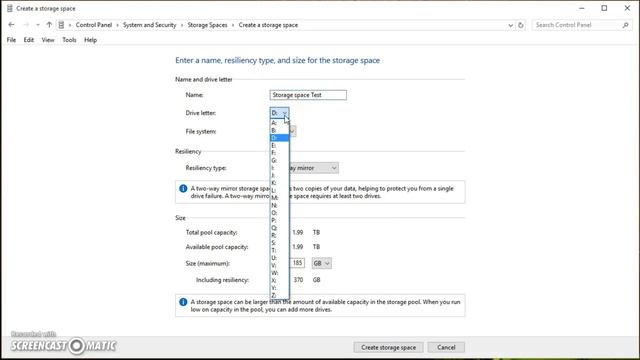Screen dimensions: 640x360
Task: Open recent locations dropdown arrow
Action: click(38, 25)
